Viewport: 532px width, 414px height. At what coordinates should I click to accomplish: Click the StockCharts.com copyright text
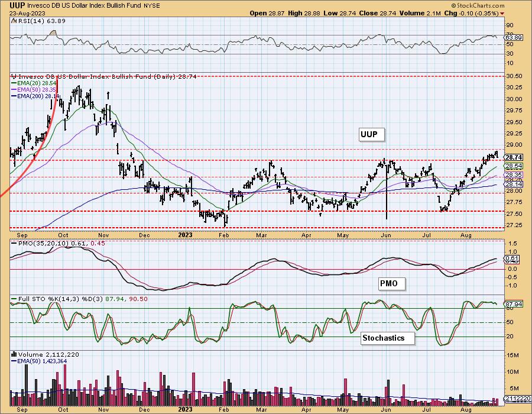(x=478, y=5)
